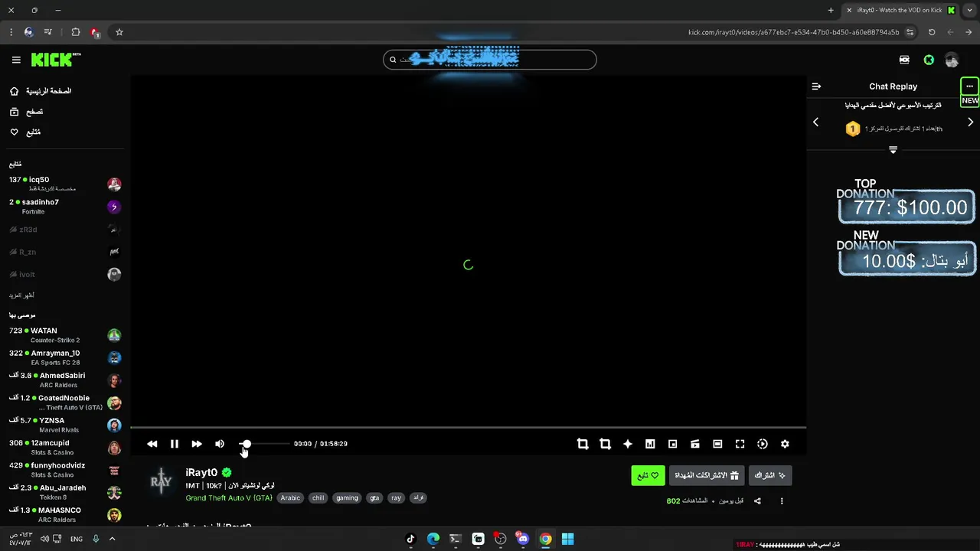Screen dimensions: 980x551
Task: Show next gifter leaderboard entry
Action: [x=970, y=122]
